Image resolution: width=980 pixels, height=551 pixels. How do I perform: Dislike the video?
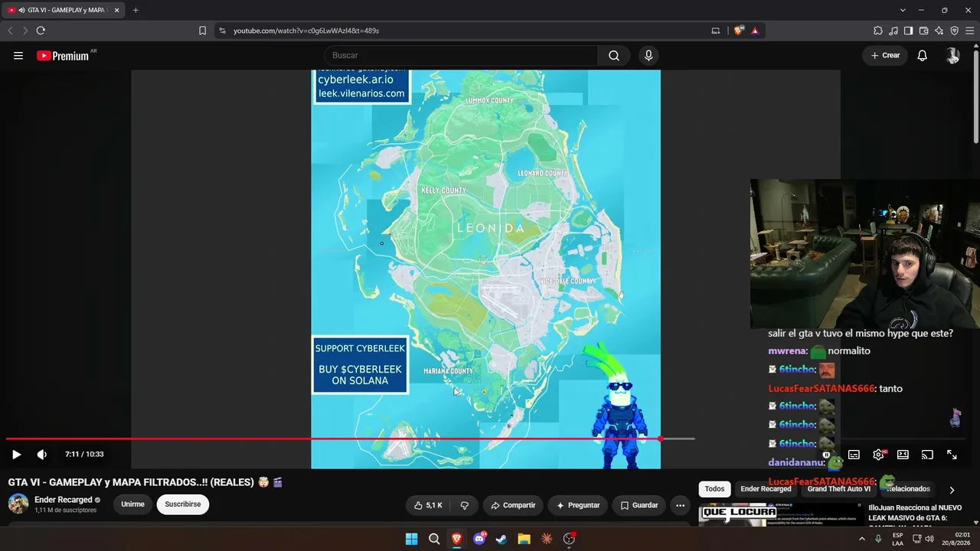click(465, 505)
